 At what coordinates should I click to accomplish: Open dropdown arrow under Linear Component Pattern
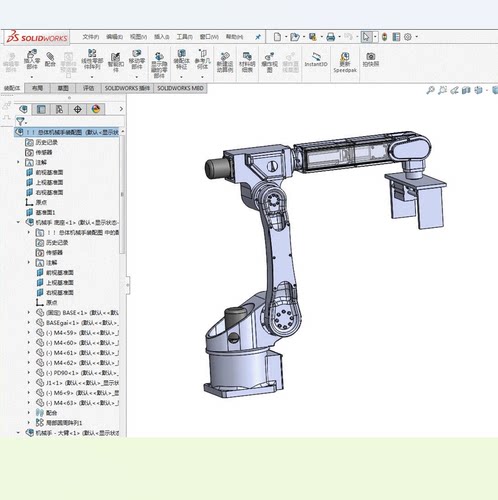(92, 77)
